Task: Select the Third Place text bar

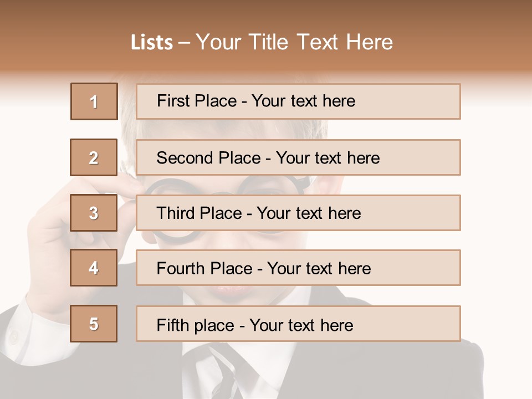Action: (x=298, y=213)
